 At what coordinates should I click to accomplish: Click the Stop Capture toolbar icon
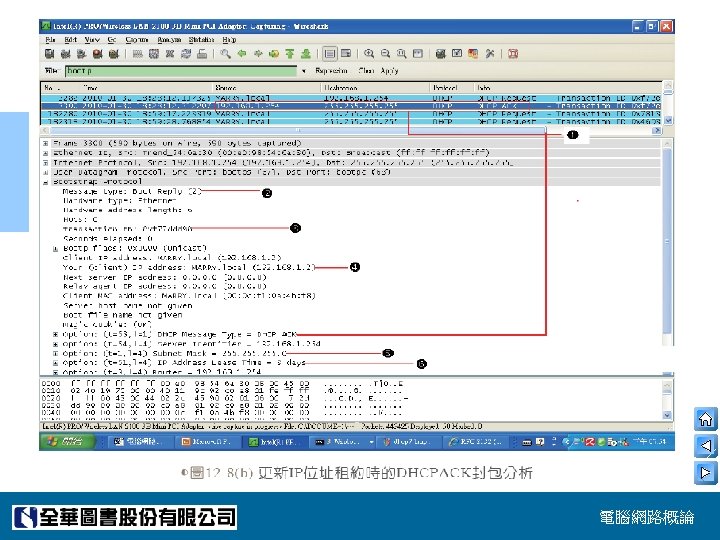point(98,54)
